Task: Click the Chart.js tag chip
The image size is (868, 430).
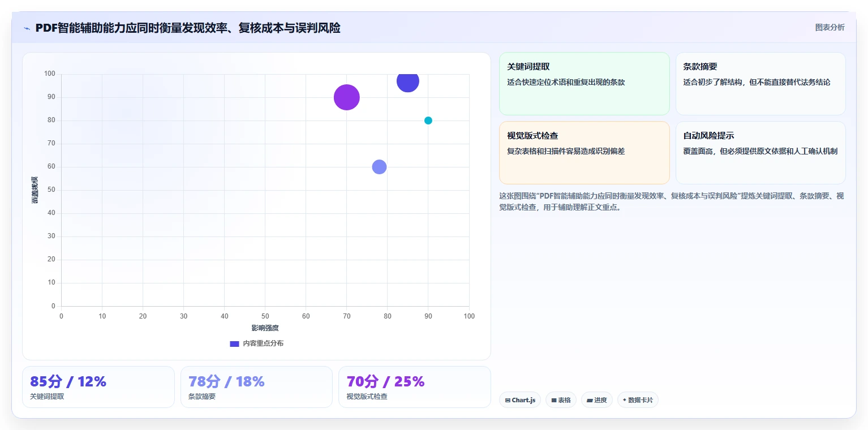Action: pos(520,400)
